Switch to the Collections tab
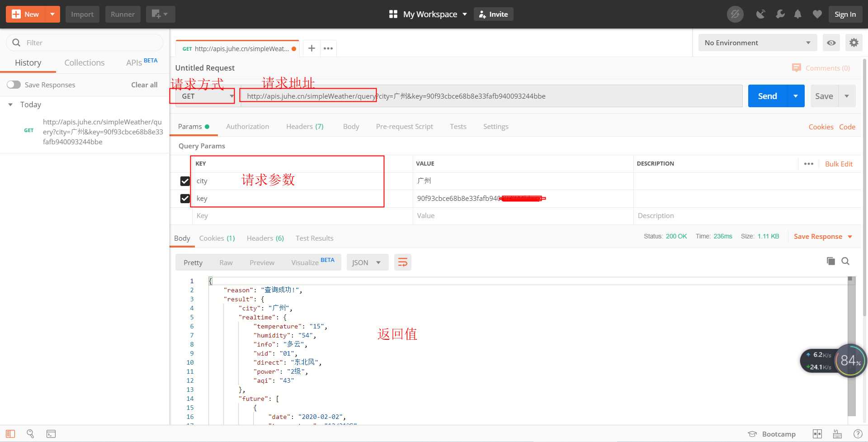 [85, 62]
